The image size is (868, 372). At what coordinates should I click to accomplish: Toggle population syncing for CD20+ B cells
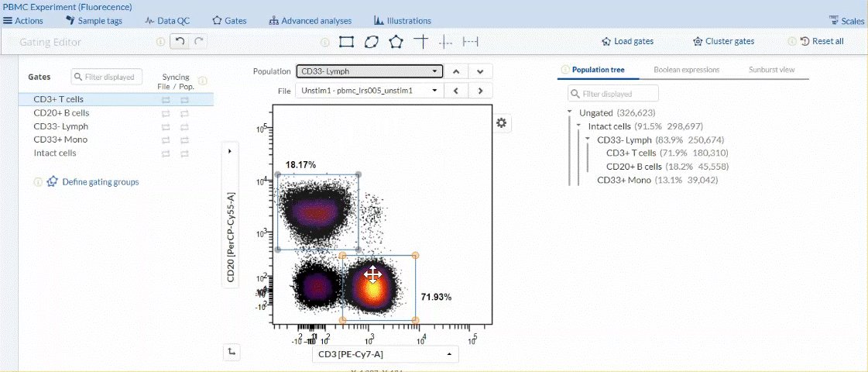(184, 113)
